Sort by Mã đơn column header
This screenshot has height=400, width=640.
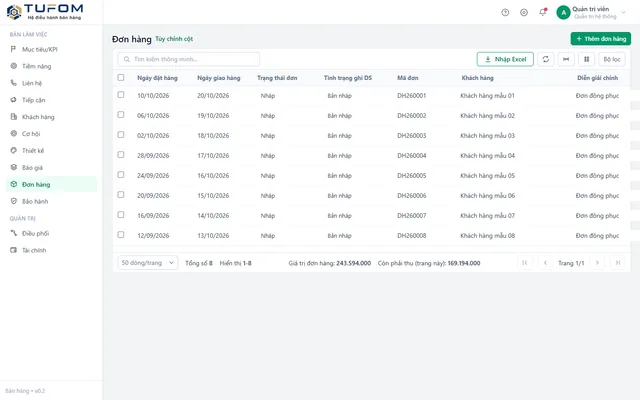(407, 78)
